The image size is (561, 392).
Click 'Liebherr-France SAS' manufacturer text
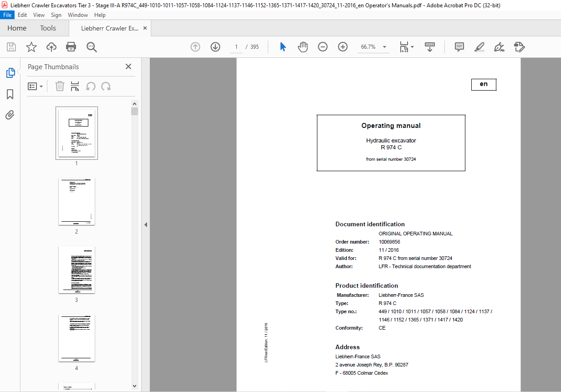coord(401,295)
